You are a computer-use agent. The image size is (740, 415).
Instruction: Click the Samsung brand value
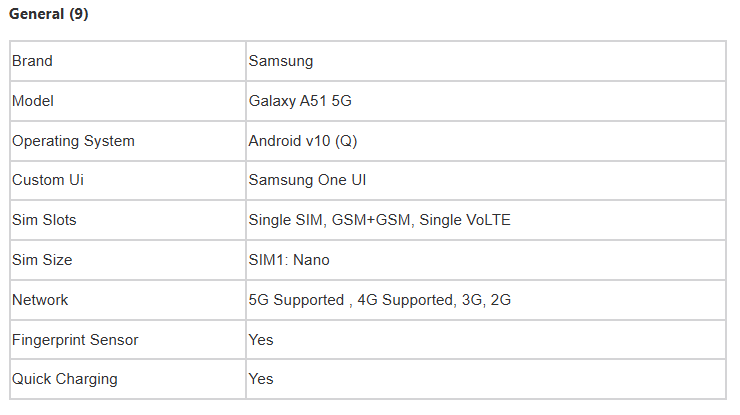[x=281, y=61]
